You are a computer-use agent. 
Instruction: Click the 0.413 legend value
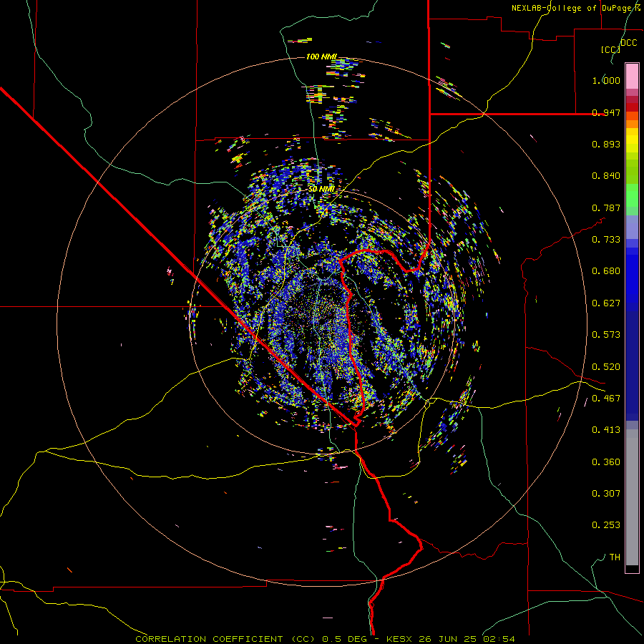[606, 430]
